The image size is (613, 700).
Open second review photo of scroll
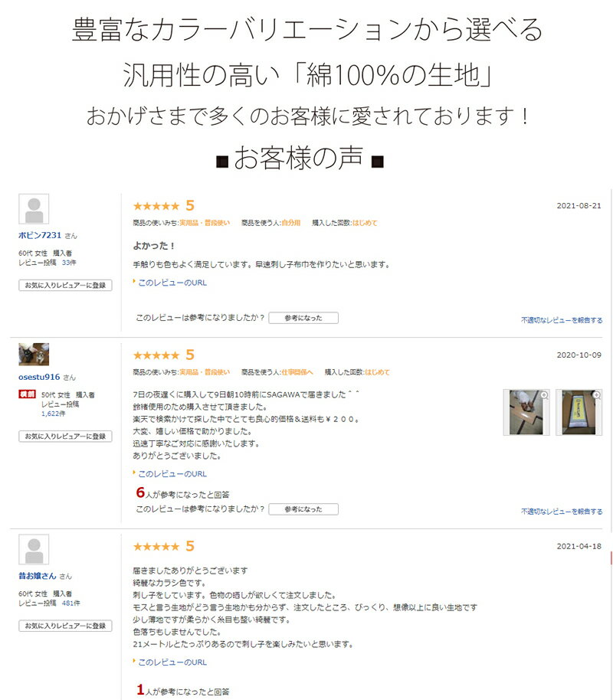[x=579, y=412]
